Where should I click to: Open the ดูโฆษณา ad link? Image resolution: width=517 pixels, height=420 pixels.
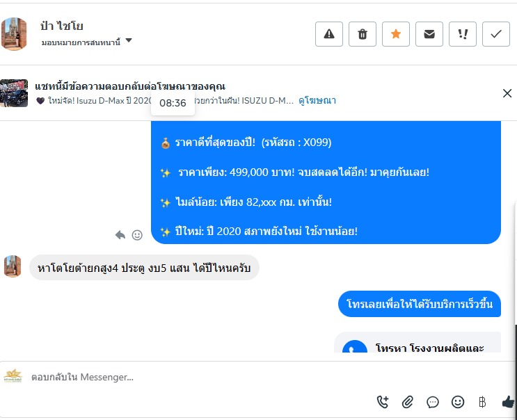tap(317, 101)
